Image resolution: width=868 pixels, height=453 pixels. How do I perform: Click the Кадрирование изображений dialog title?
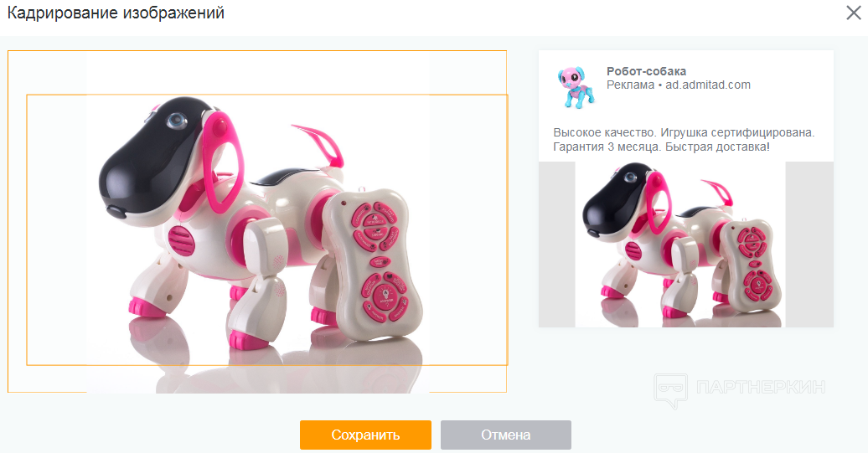(116, 13)
